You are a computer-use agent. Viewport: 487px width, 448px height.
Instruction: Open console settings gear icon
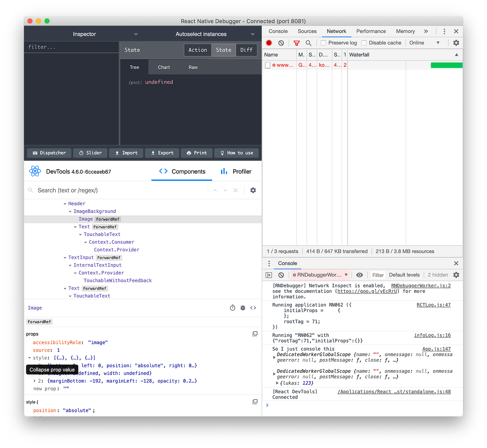click(x=456, y=275)
